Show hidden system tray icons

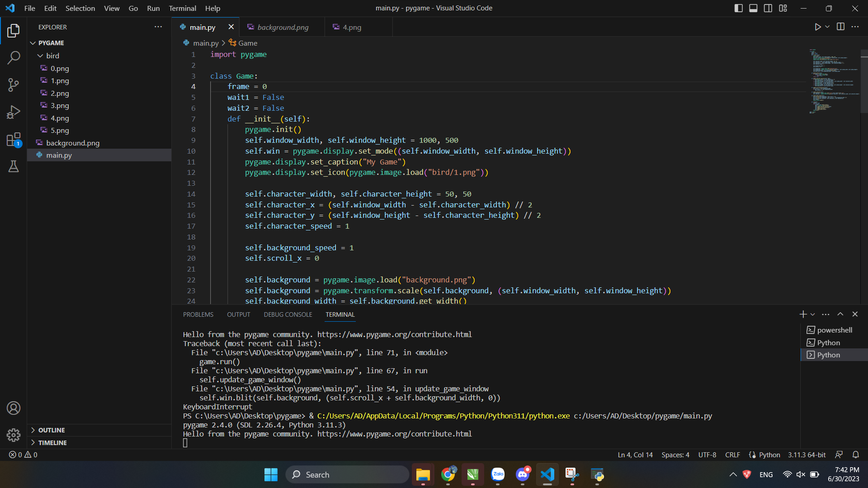(x=733, y=474)
